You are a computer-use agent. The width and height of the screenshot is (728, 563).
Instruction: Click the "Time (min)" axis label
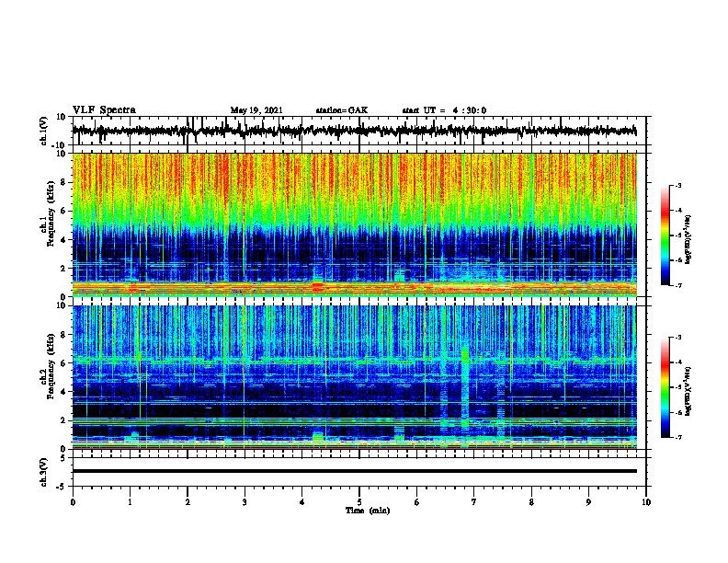pos(368,511)
